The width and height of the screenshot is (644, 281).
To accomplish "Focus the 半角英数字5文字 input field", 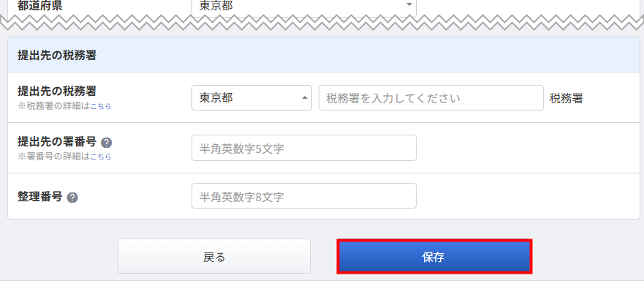I will pos(304,148).
